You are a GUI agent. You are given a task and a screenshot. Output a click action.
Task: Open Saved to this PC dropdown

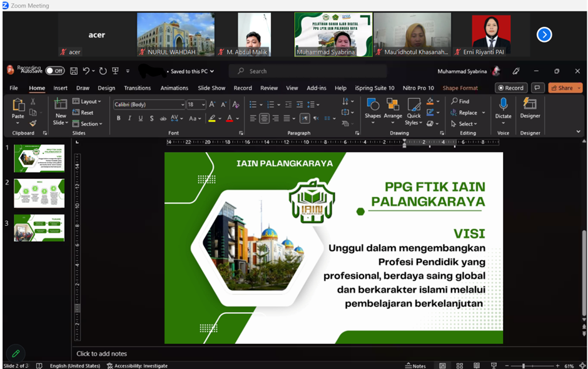[193, 71]
